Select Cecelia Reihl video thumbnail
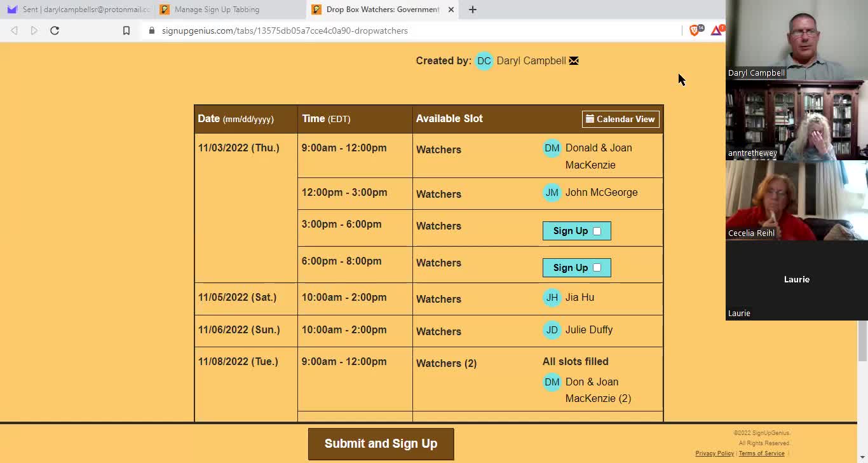Image resolution: width=868 pixels, height=463 pixels. [797, 200]
